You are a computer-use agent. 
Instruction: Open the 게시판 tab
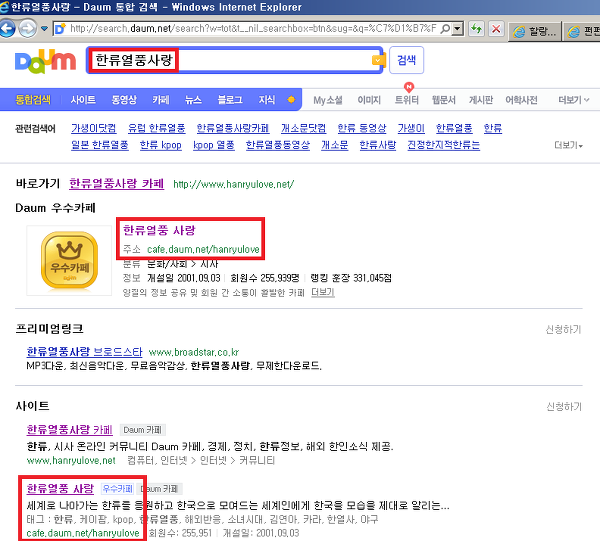click(481, 100)
